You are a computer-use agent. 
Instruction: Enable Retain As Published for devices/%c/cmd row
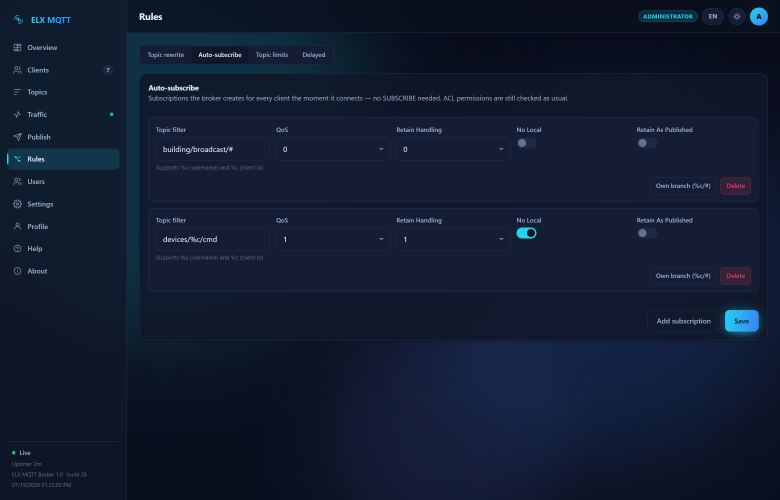pos(647,233)
